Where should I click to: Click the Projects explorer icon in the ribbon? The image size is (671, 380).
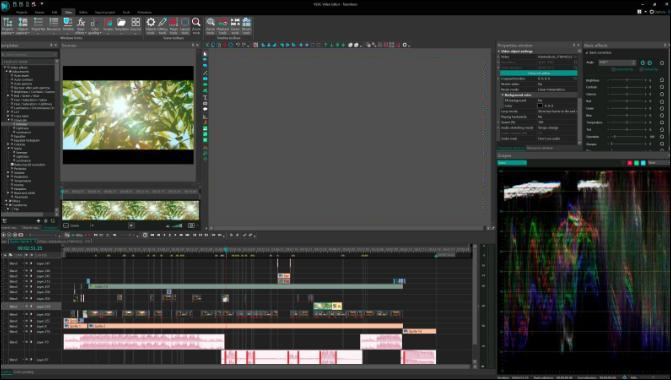(7, 25)
